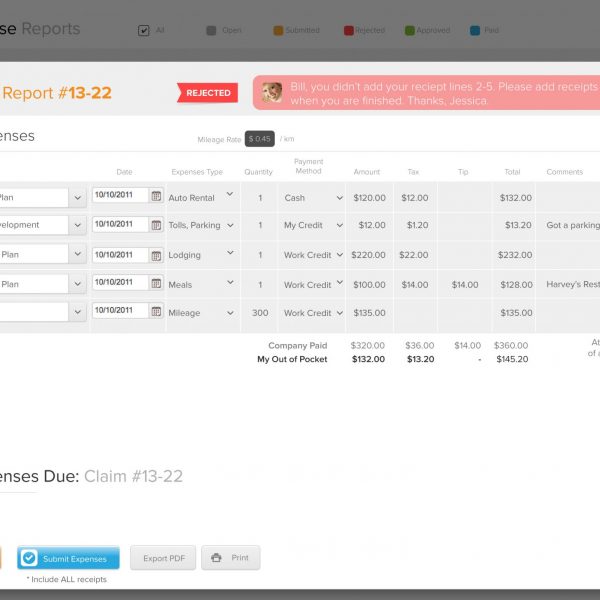Edit date field in Lodging row
This screenshot has height=600, width=600.
click(x=120, y=255)
